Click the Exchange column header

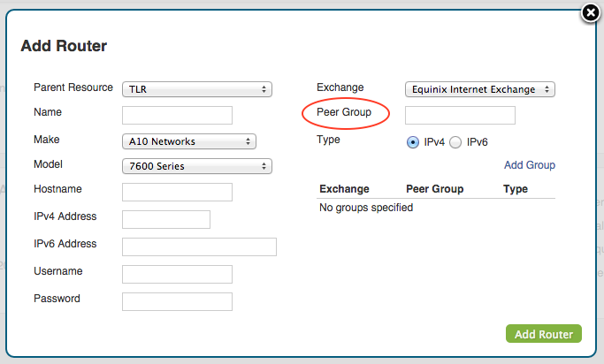(344, 189)
